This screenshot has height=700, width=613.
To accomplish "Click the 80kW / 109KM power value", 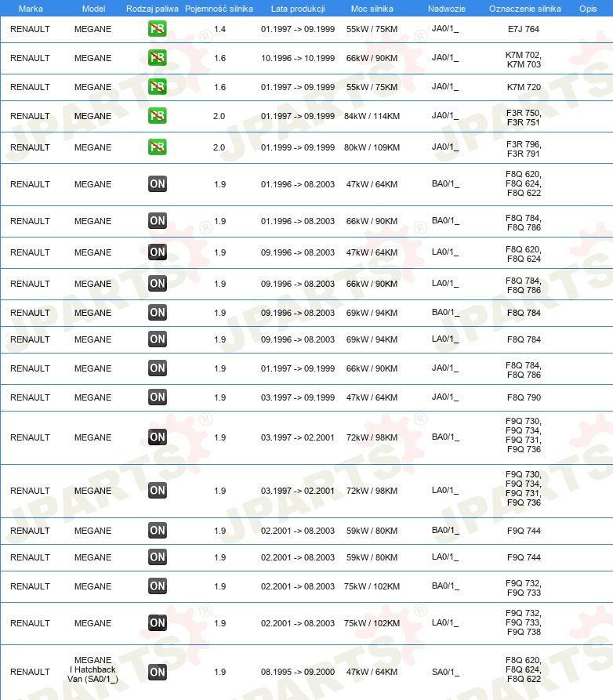I will click(372, 147).
